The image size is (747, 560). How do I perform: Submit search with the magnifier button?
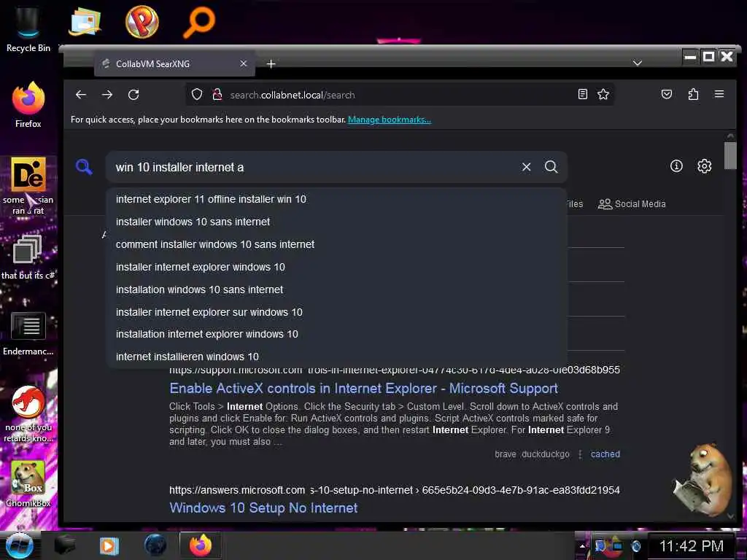[551, 167]
